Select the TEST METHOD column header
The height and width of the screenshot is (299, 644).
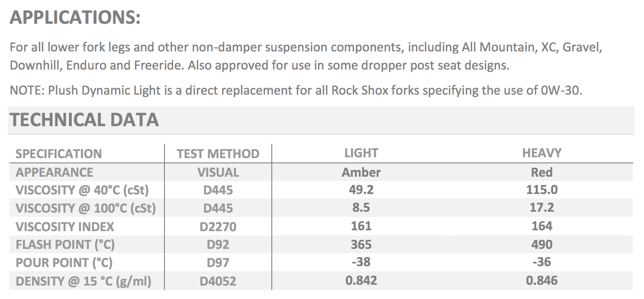click(218, 154)
